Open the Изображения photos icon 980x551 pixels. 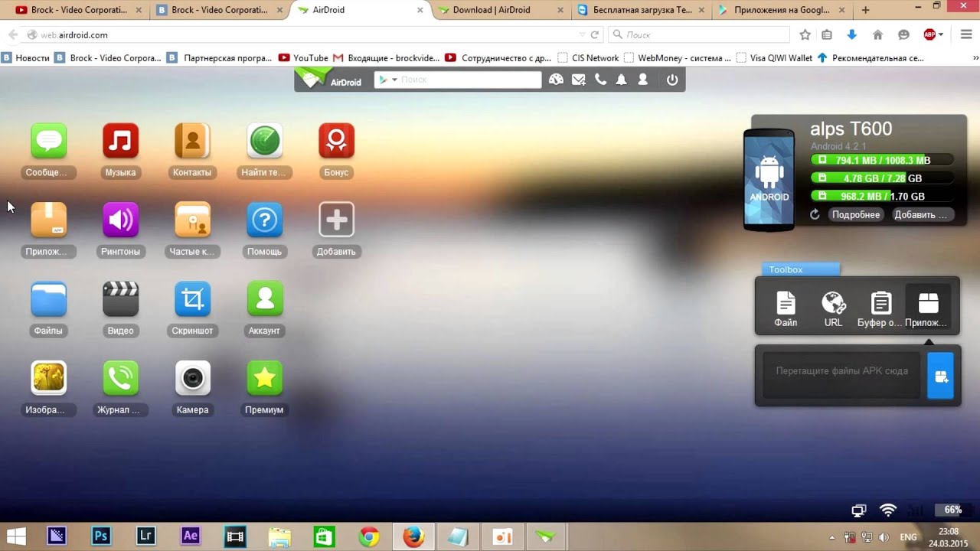(x=48, y=378)
